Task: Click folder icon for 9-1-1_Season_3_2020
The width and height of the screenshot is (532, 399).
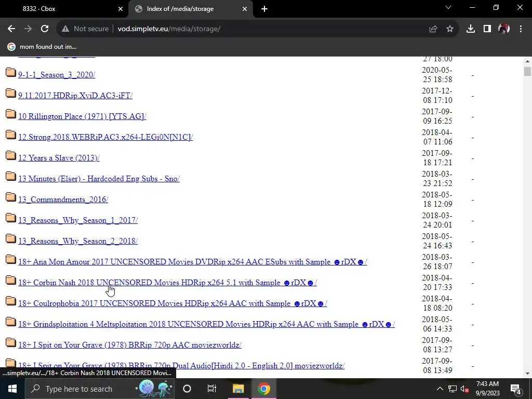Action: pos(11,72)
